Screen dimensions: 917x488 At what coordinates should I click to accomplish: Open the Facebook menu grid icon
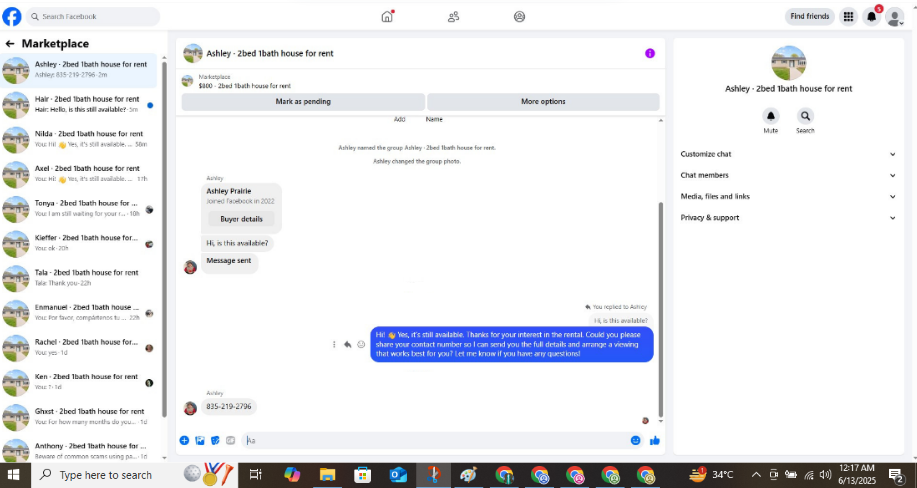pyautogui.click(x=848, y=16)
